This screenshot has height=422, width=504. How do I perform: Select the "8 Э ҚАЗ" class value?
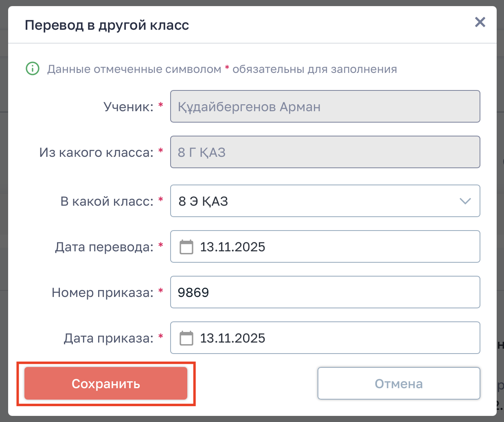[x=204, y=201]
